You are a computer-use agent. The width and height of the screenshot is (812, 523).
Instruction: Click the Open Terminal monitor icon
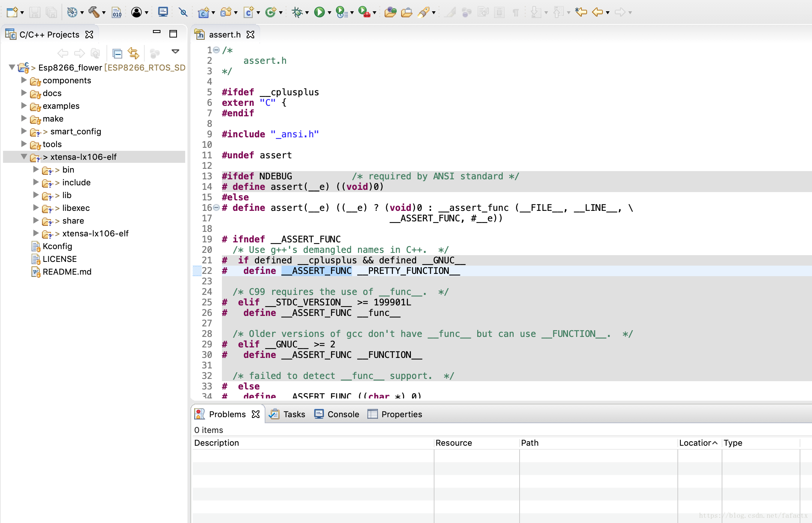tap(163, 12)
